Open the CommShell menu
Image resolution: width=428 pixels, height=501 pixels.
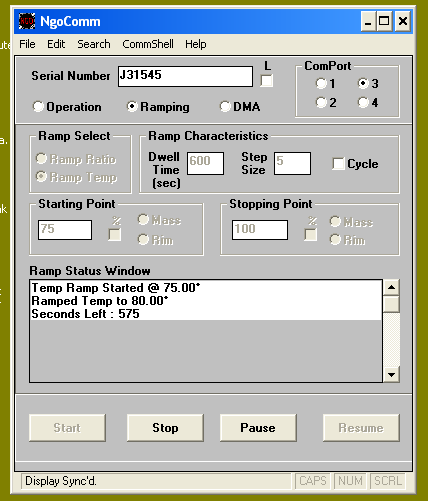[x=148, y=44]
